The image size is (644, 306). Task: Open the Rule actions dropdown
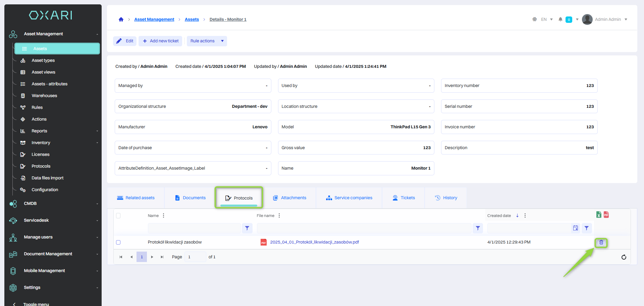click(x=207, y=41)
